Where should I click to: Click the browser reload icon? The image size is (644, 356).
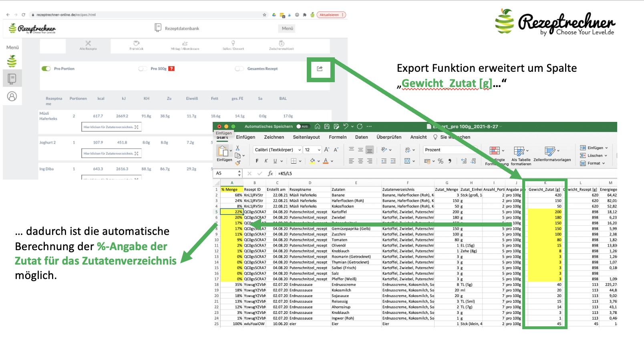[x=23, y=15]
